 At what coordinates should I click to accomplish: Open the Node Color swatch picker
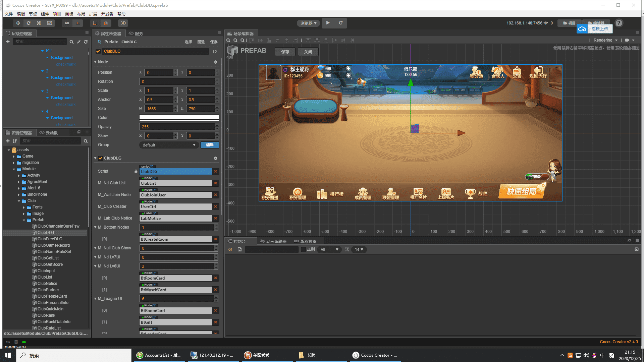tap(179, 118)
